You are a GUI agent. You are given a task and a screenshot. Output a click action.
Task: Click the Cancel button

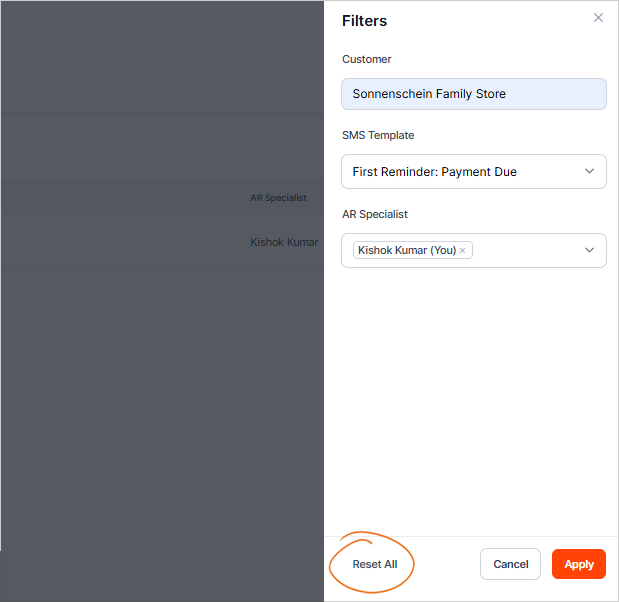click(510, 564)
